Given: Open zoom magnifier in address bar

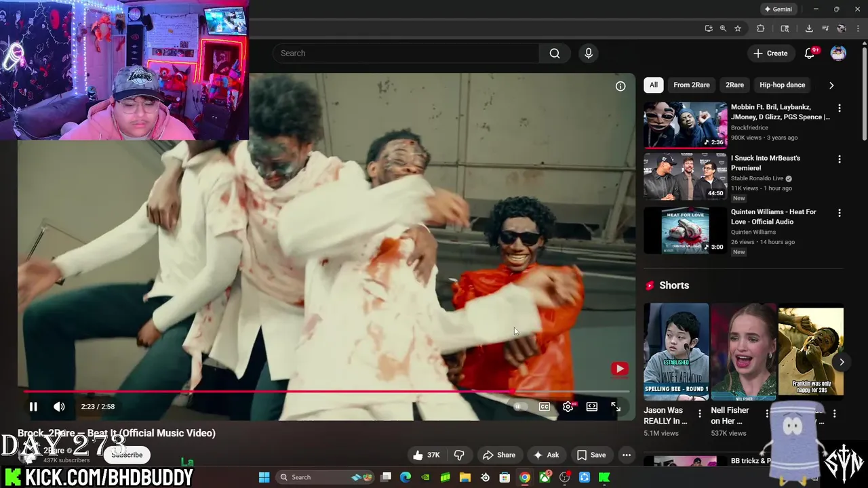Looking at the screenshot, I should (723, 28).
